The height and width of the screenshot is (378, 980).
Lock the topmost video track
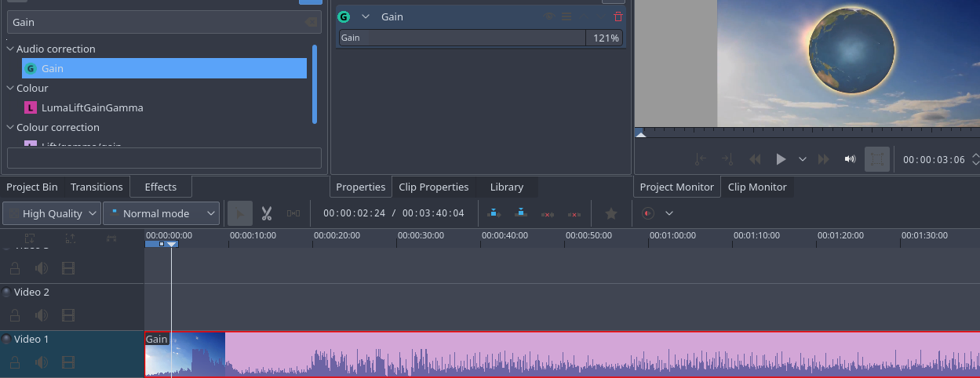pos(14,269)
